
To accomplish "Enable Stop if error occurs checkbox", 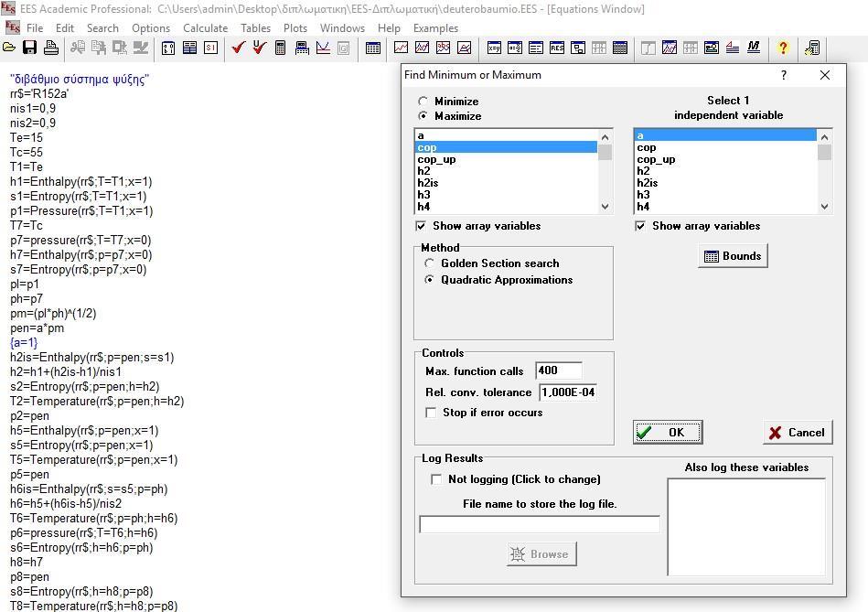I will click(431, 413).
